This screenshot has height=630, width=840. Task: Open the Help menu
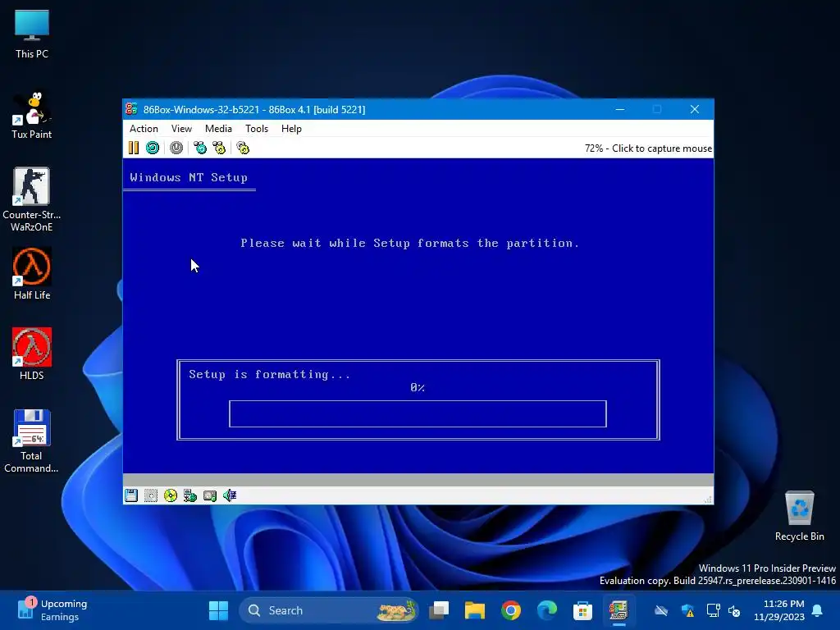coord(291,129)
